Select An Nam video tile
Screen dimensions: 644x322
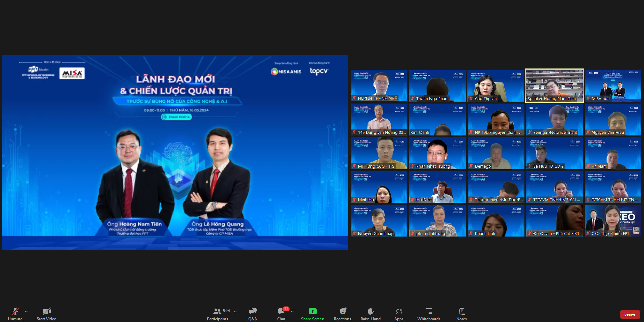pos(613,153)
